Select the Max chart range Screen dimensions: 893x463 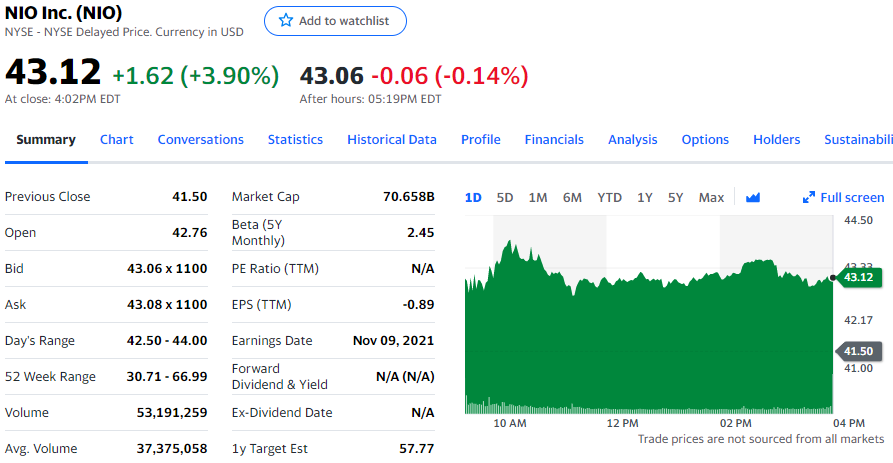click(711, 198)
